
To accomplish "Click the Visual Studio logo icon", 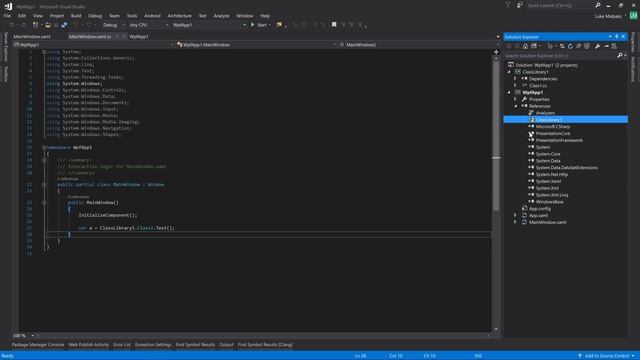I will [x=8, y=6].
